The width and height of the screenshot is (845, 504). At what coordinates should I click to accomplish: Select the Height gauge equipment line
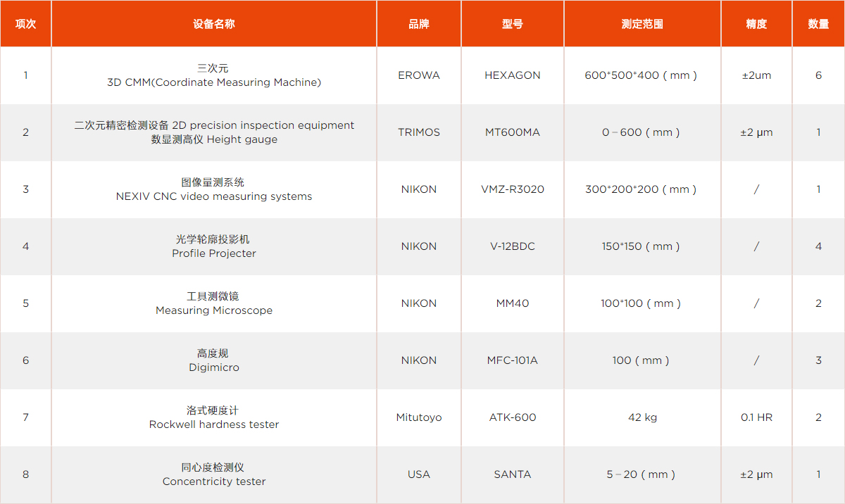[214, 139]
